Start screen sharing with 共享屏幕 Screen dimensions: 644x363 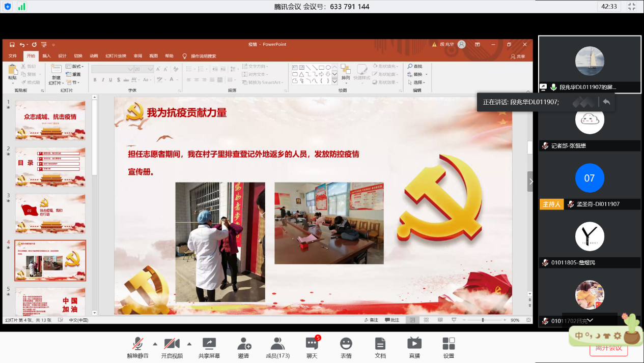click(209, 347)
